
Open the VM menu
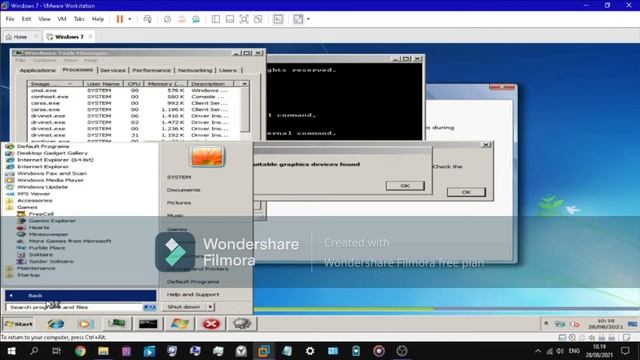pyautogui.click(x=62, y=19)
